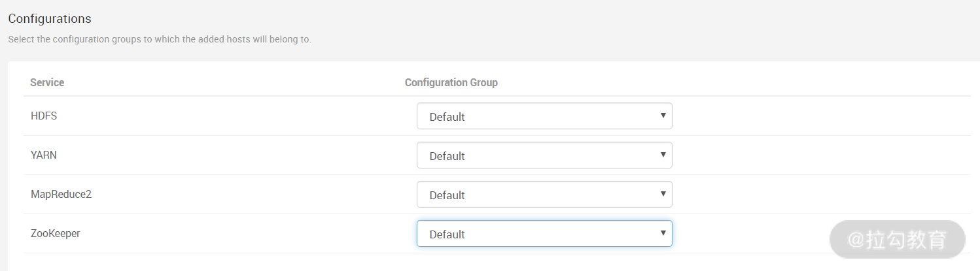The image size is (980, 271).
Task: Select the MapReduce2 service name
Action: pyautogui.click(x=61, y=194)
